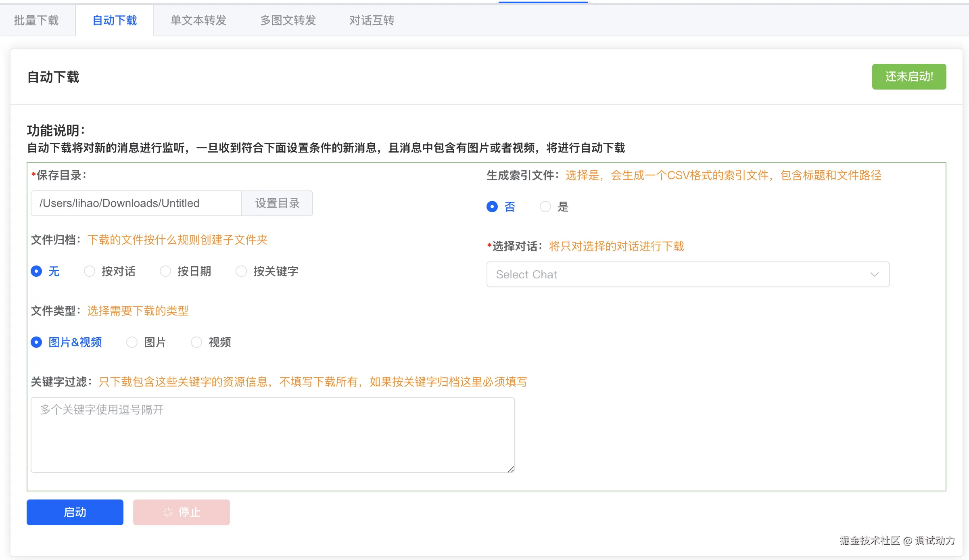Choose 是 for generating index file
Screen dimensions: 969x560
545,207
